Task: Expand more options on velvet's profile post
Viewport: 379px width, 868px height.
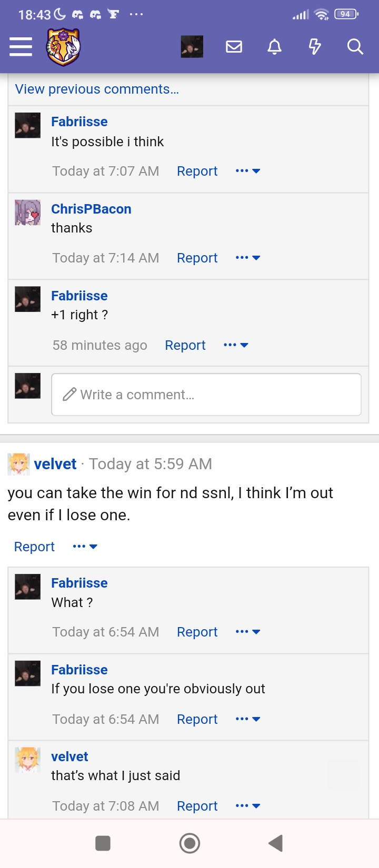Action: pyautogui.click(x=85, y=547)
